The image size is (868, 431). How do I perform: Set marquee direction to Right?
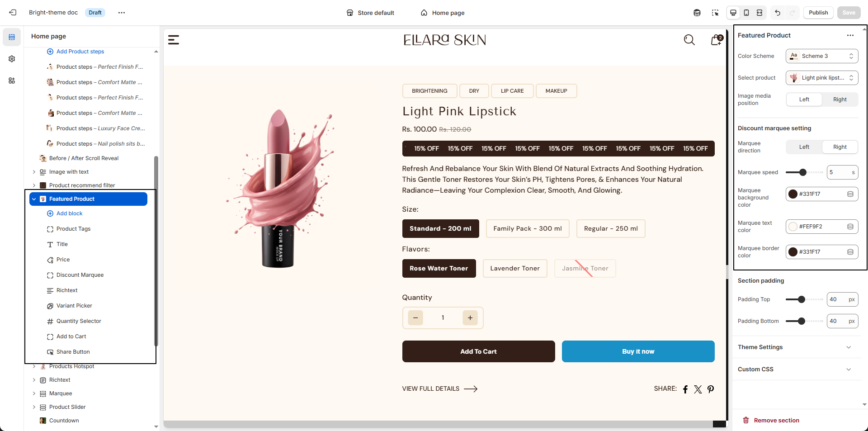pyautogui.click(x=840, y=147)
